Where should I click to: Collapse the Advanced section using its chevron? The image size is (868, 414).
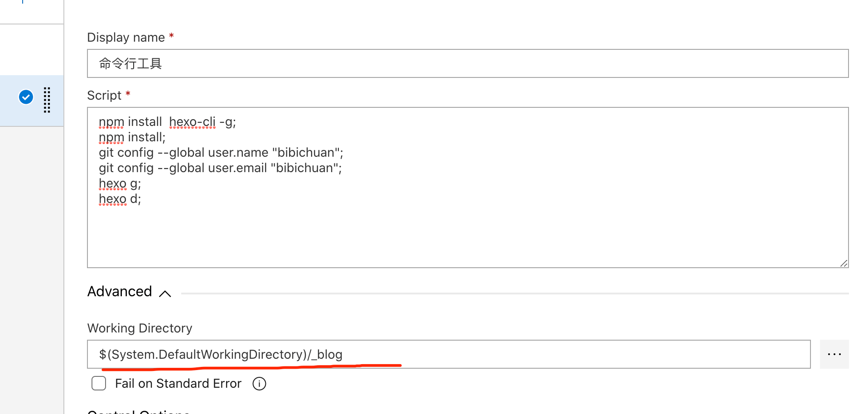165,294
